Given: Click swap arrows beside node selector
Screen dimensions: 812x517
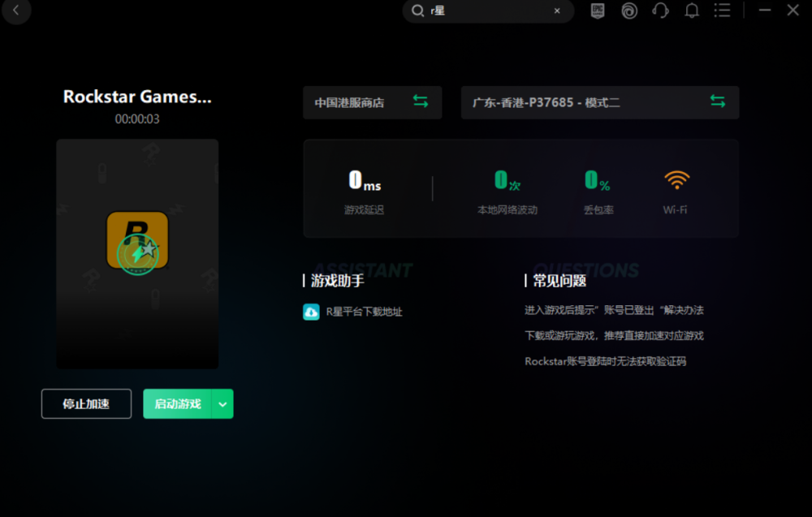Looking at the screenshot, I should [x=718, y=101].
